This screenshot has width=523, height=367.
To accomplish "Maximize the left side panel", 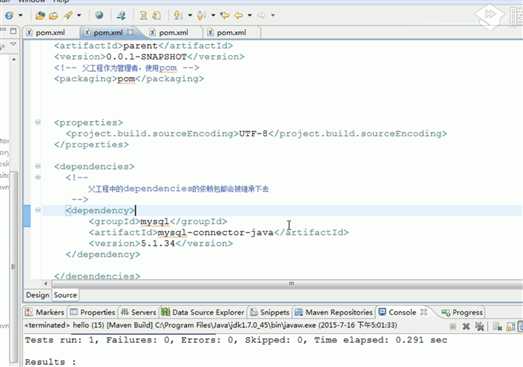I will [x=13, y=31].
